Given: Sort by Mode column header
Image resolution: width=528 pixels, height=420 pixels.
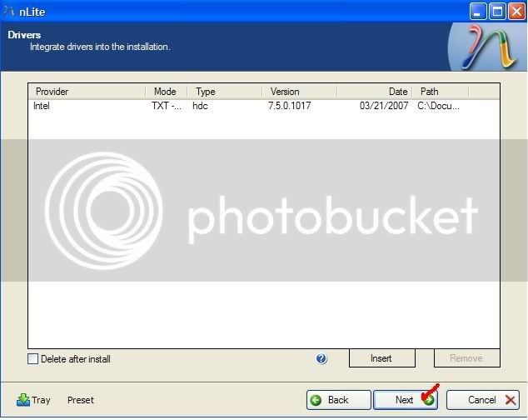Looking at the screenshot, I should 167,92.
